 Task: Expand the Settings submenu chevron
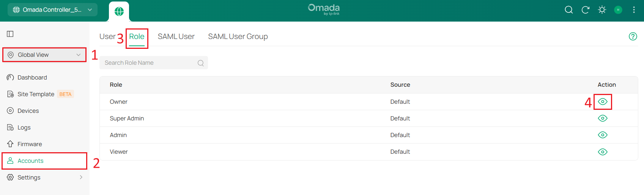coord(81,177)
